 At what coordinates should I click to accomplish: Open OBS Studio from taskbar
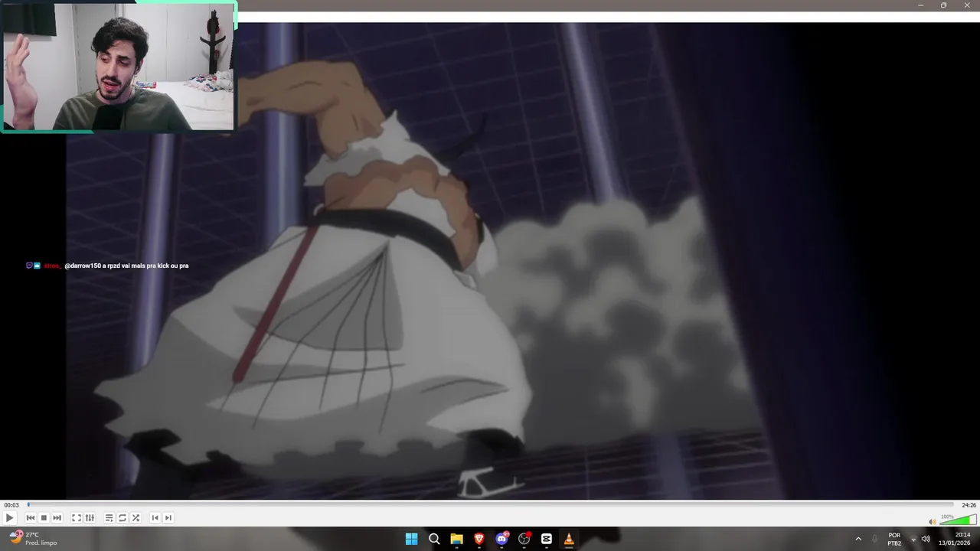524,539
